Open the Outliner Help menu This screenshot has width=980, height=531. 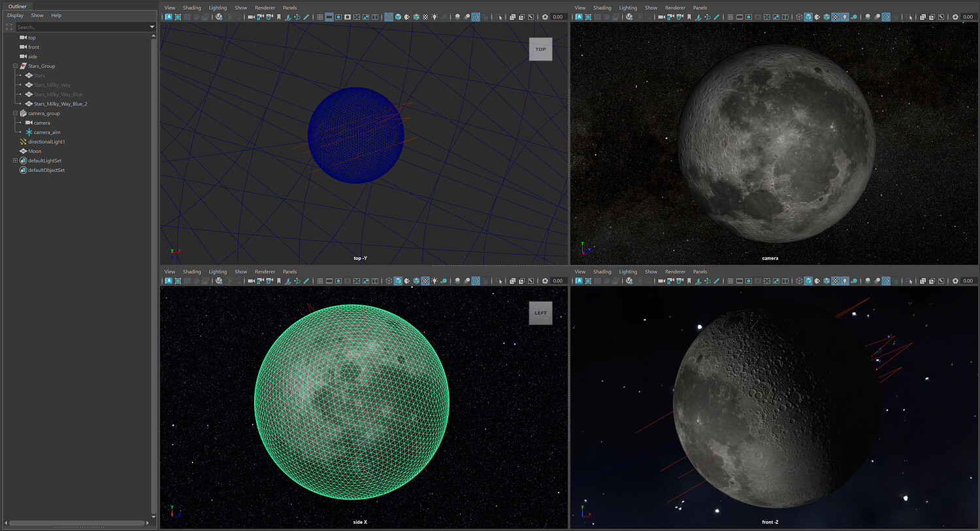(x=56, y=15)
